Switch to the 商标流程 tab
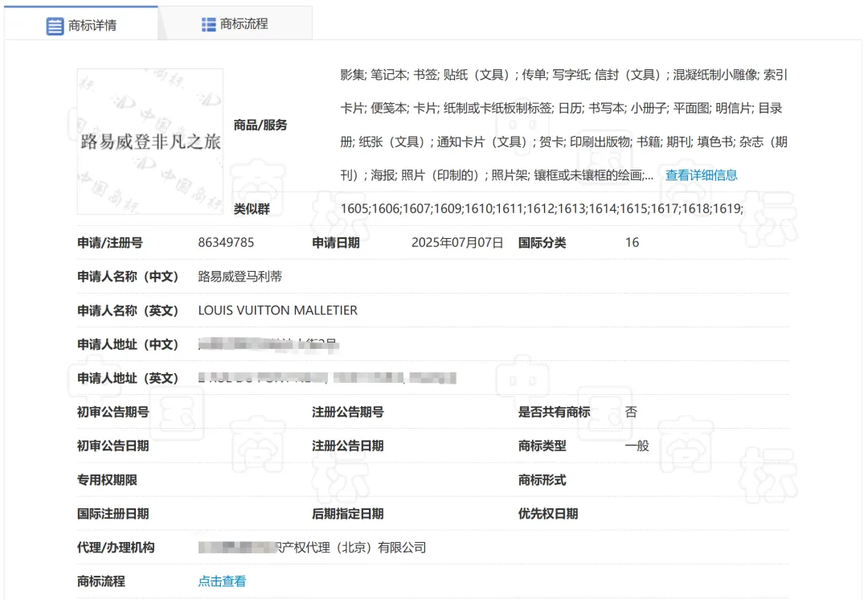868x600 pixels. tap(235, 24)
